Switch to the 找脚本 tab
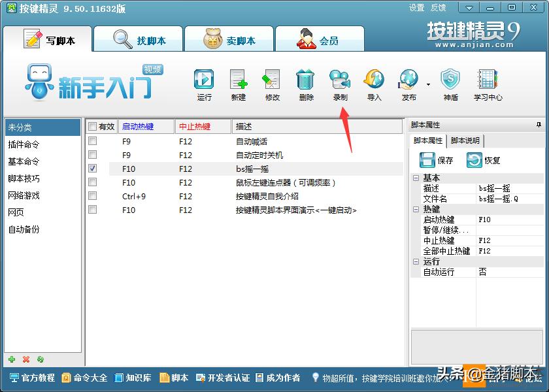 [x=137, y=38]
